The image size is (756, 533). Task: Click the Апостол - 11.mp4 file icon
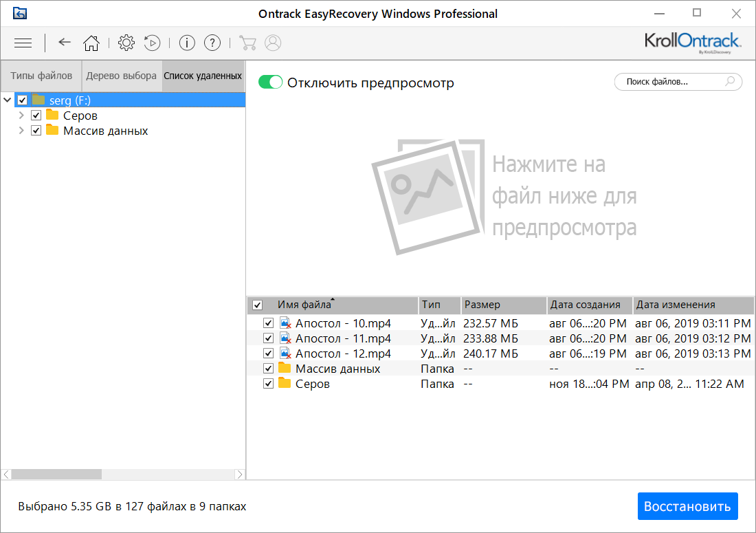coord(285,338)
